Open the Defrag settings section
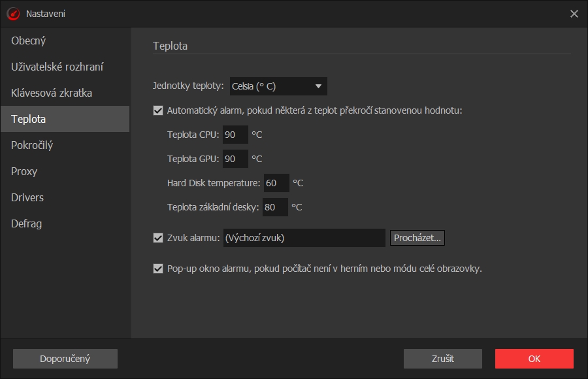 tap(26, 223)
